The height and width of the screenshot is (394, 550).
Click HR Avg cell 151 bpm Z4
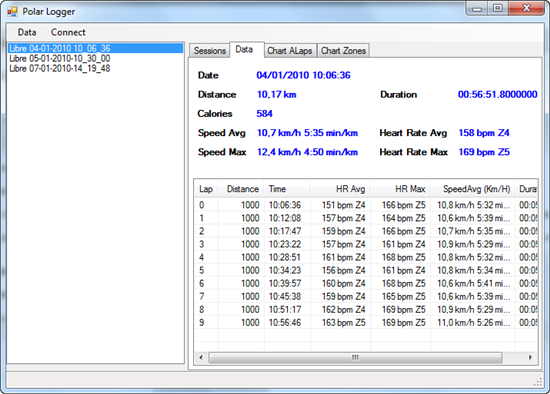tap(344, 205)
